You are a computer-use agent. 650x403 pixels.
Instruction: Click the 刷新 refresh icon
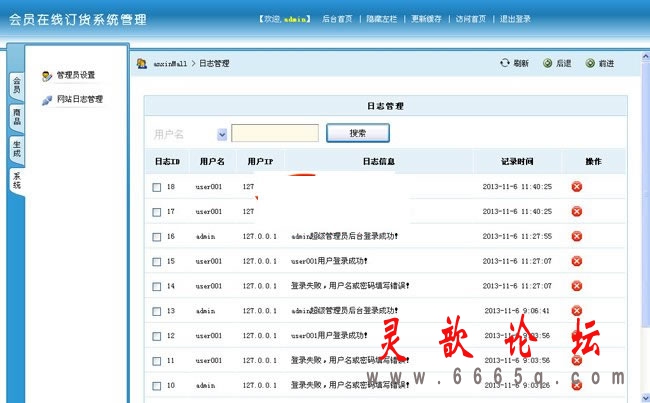(x=504, y=63)
